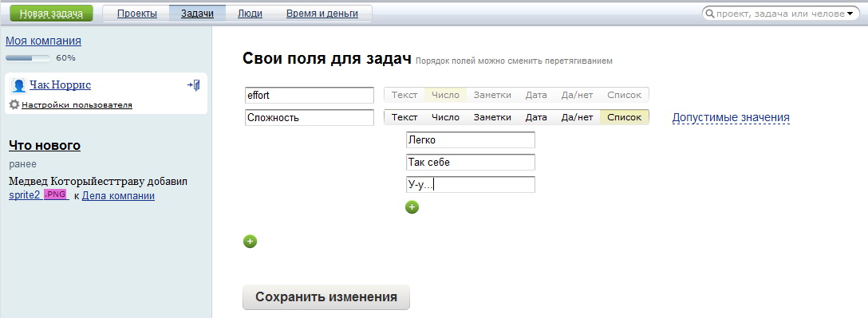
Task: Click the logout door icon
Action: tap(194, 85)
